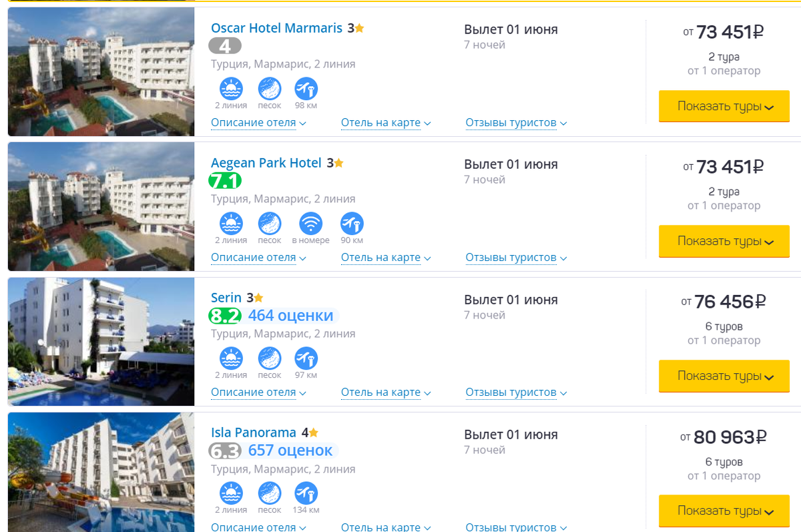Click the 464 ratings link for Serin
The width and height of the screenshot is (801, 532).
(290, 315)
